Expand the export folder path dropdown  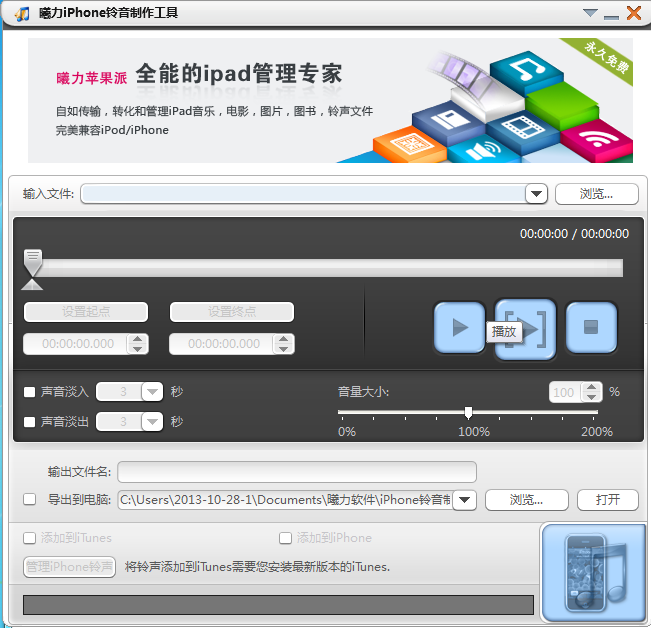tap(464, 500)
